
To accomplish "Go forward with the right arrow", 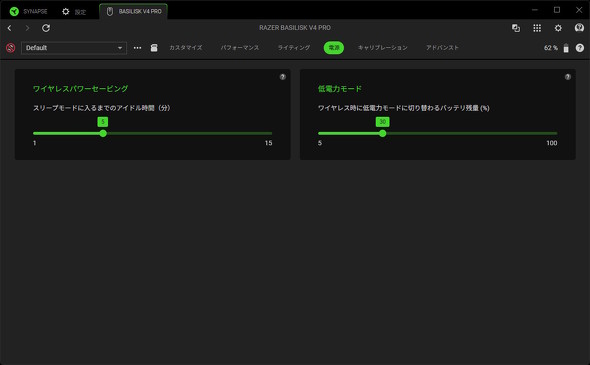I will [x=27, y=28].
